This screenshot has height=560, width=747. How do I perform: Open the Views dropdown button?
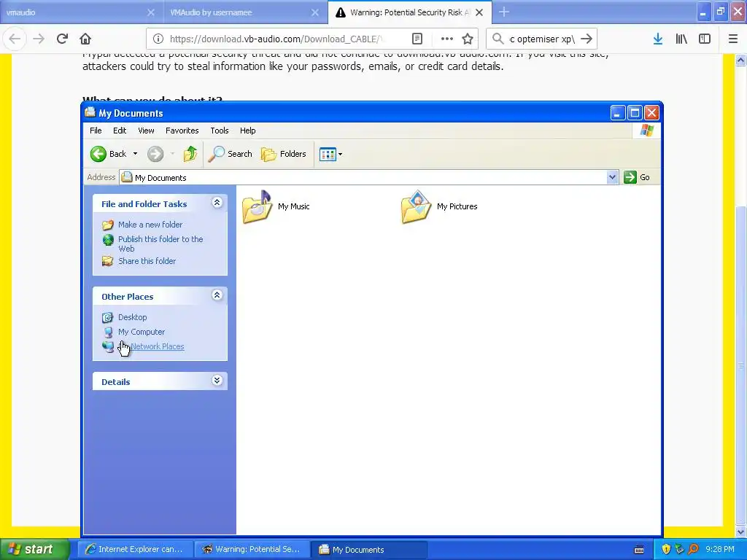pos(330,154)
